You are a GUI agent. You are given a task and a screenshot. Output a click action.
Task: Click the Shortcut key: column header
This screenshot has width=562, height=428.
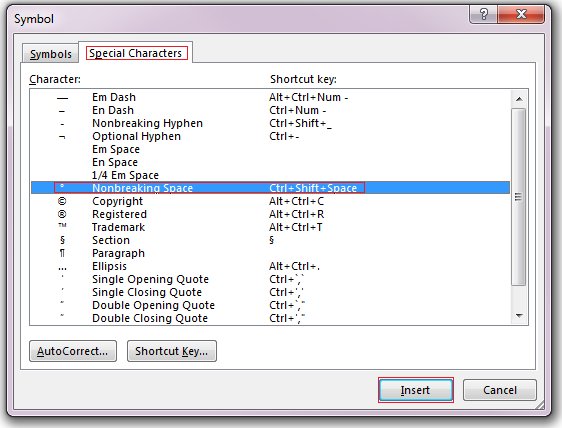click(x=303, y=79)
